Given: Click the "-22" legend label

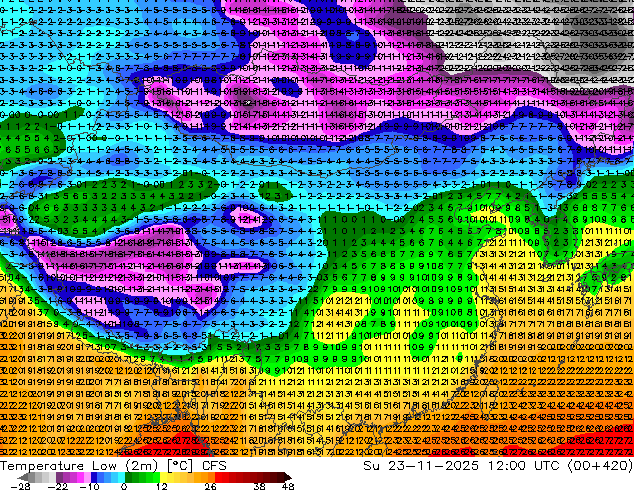Looking at the screenshot, I should click(x=57, y=486).
